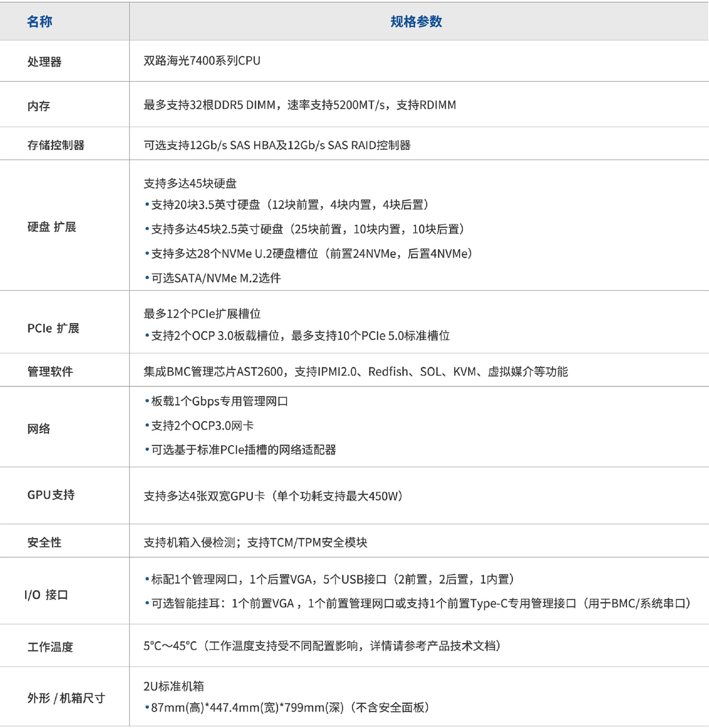The width and height of the screenshot is (709, 728).
Task: Select the 处理器 row label
Action: [x=44, y=62]
